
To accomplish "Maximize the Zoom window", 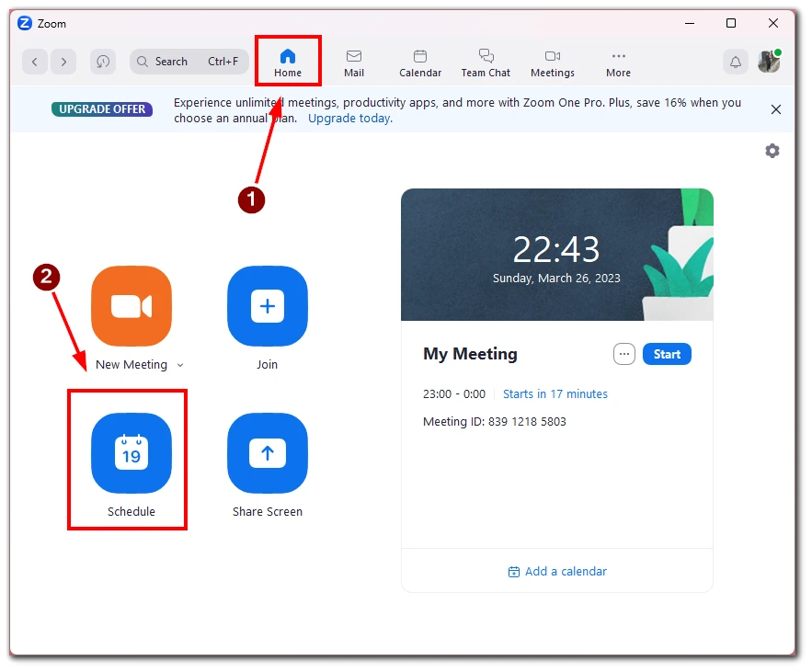I will 731,23.
